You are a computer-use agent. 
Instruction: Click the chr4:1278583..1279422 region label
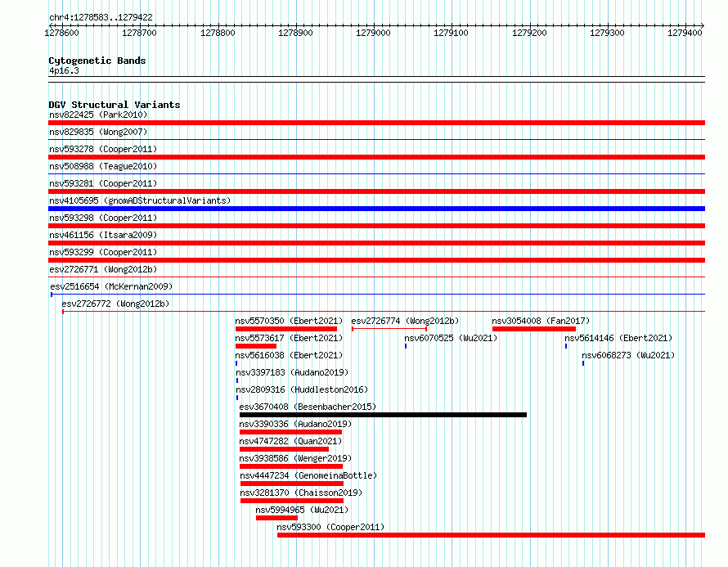(x=101, y=17)
